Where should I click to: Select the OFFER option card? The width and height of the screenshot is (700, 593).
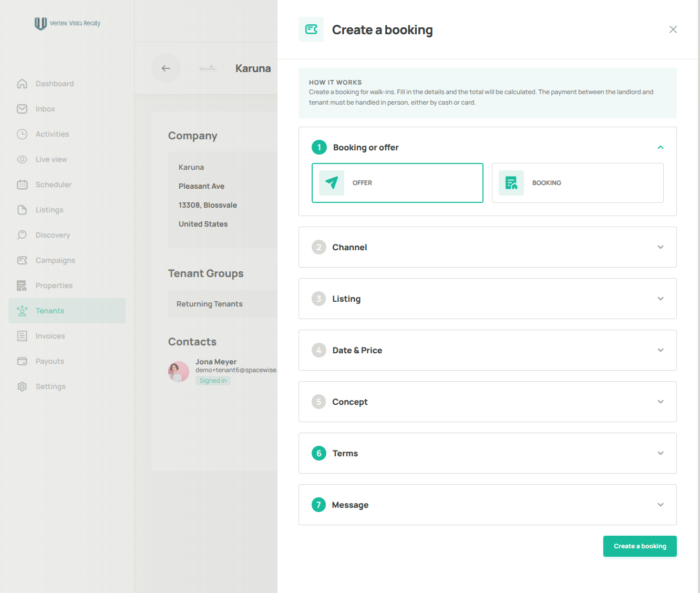click(x=397, y=183)
